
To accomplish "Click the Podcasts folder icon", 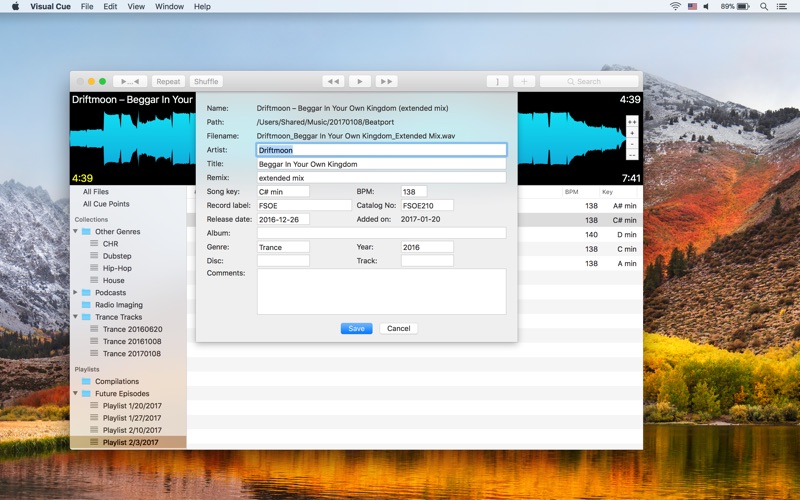I will tap(86, 293).
